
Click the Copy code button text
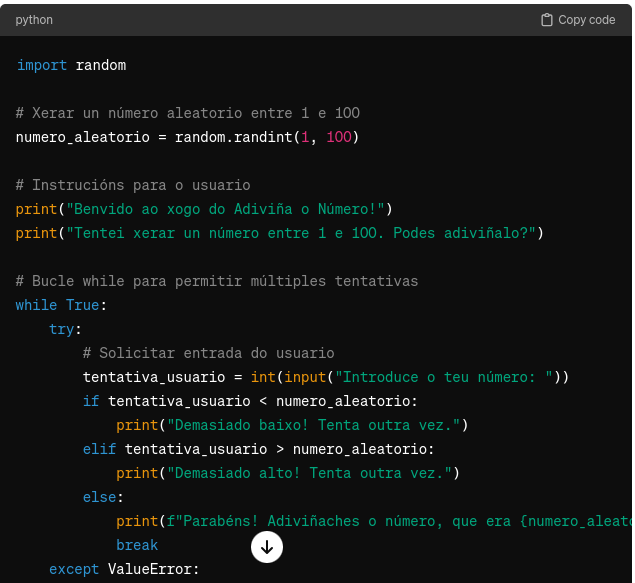point(586,20)
